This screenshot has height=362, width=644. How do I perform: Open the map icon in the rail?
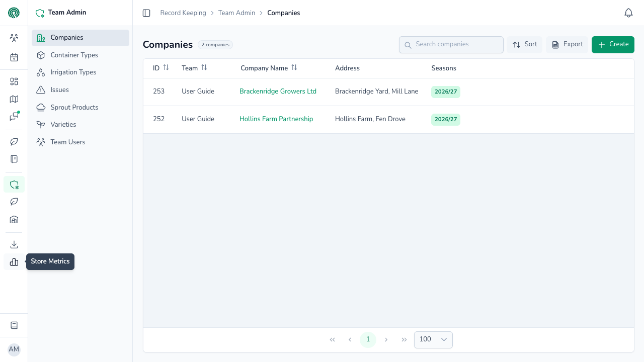(14, 99)
